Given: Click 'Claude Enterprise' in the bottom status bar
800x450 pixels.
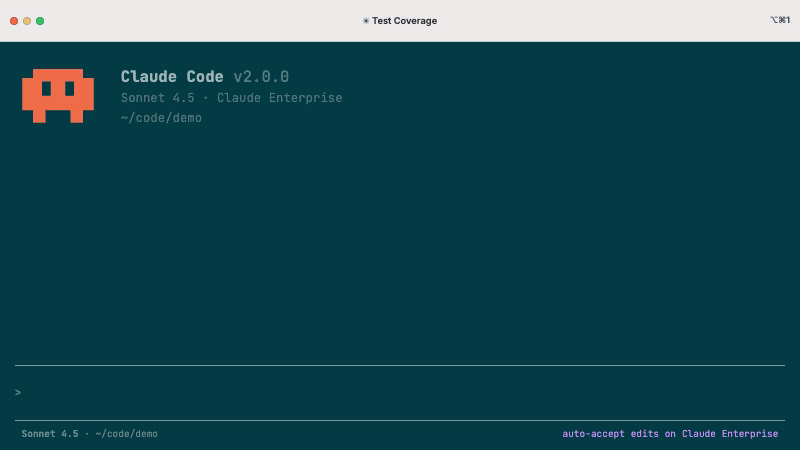Looking at the screenshot, I should [730, 434].
